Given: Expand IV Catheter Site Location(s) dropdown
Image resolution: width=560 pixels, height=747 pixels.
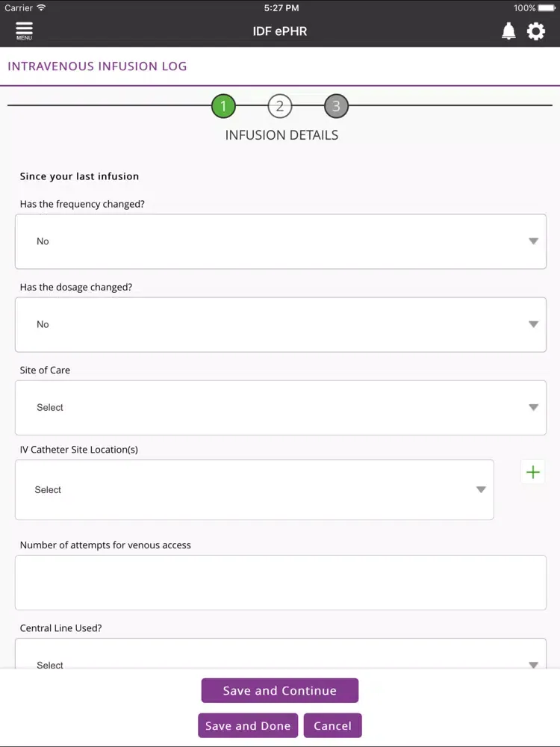Looking at the screenshot, I should (x=255, y=490).
